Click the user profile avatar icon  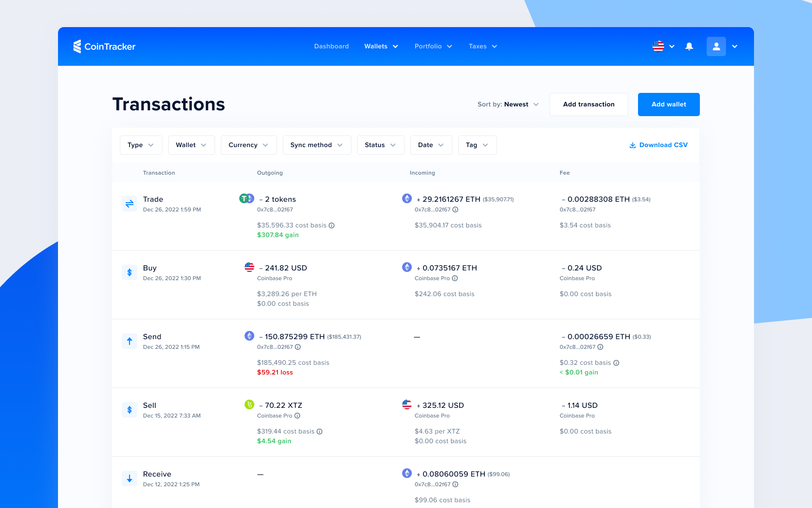coord(716,46)
